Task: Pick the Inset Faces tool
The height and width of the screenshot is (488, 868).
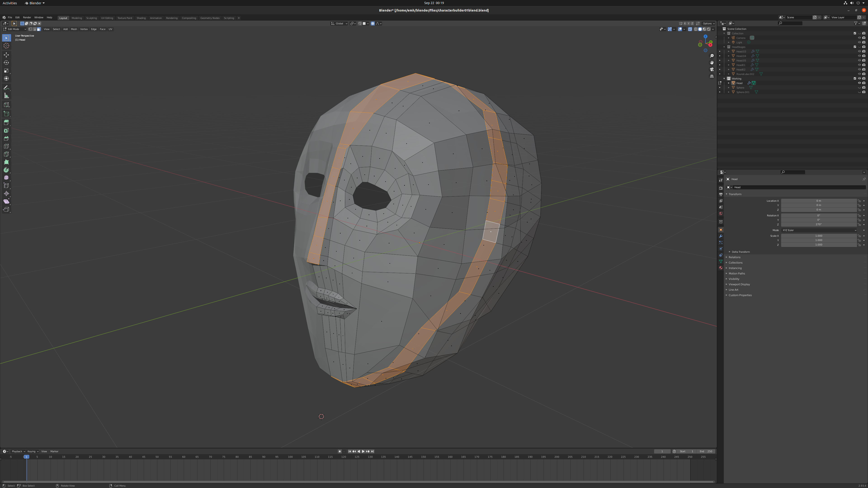Action: tap(6, 131)
